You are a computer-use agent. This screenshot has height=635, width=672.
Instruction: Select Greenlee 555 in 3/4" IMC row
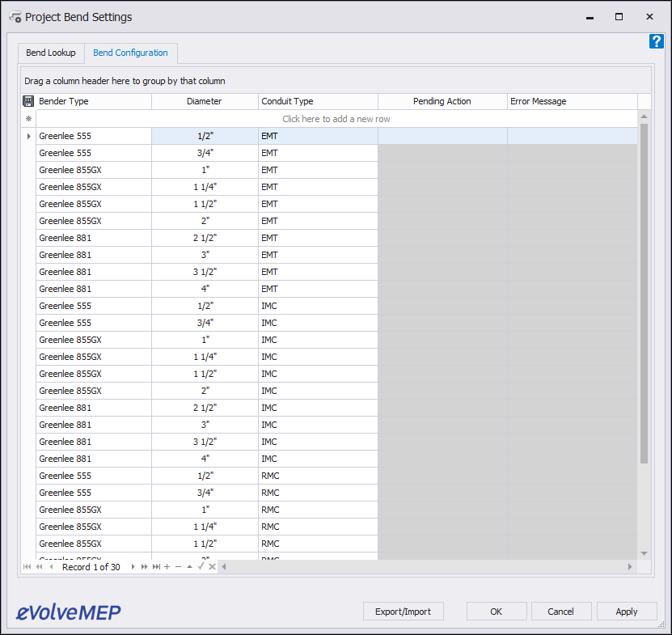point(94,323)
